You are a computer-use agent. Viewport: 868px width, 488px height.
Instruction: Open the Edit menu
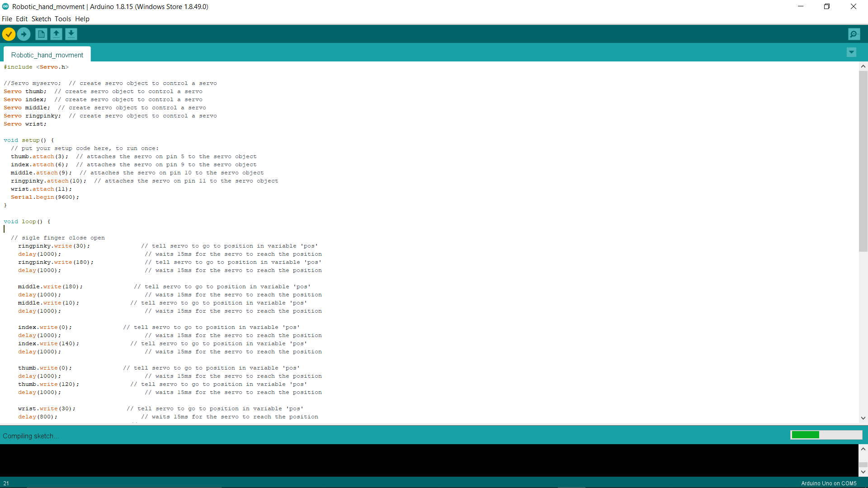point(22,19)
